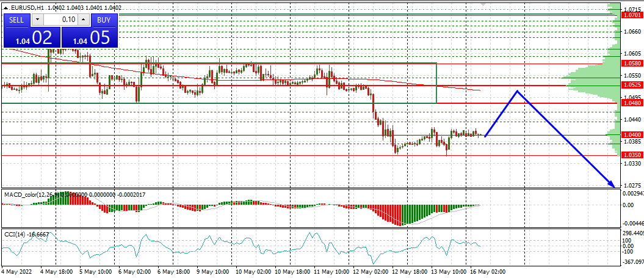
Task: Click the BUY button
Action: click(104, 20)
